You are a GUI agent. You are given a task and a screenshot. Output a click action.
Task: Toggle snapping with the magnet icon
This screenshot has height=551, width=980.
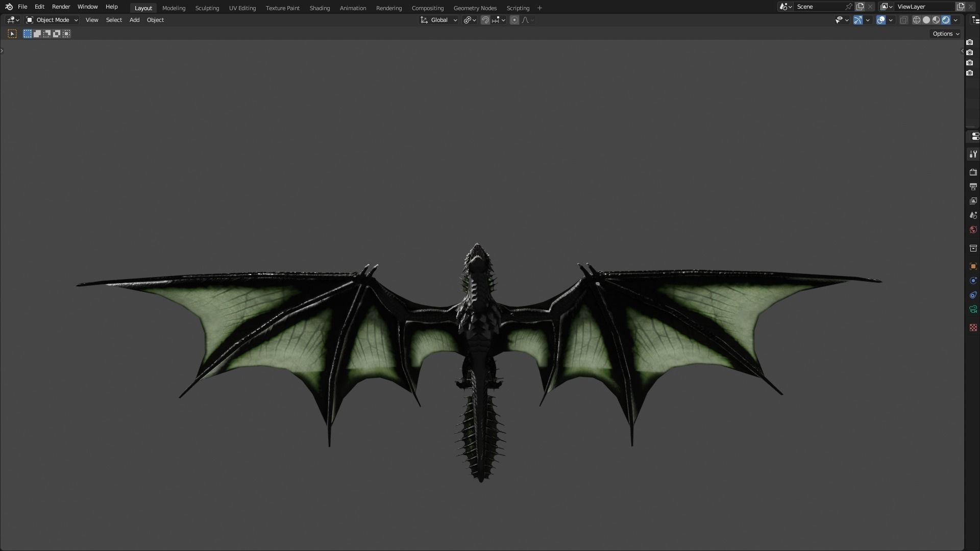click(x=485, y=20)
